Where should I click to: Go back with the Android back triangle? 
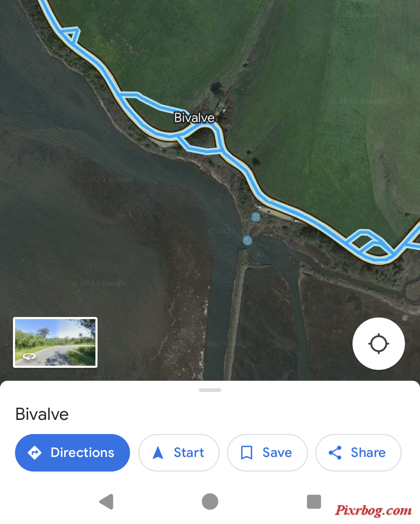pos(107,502)
